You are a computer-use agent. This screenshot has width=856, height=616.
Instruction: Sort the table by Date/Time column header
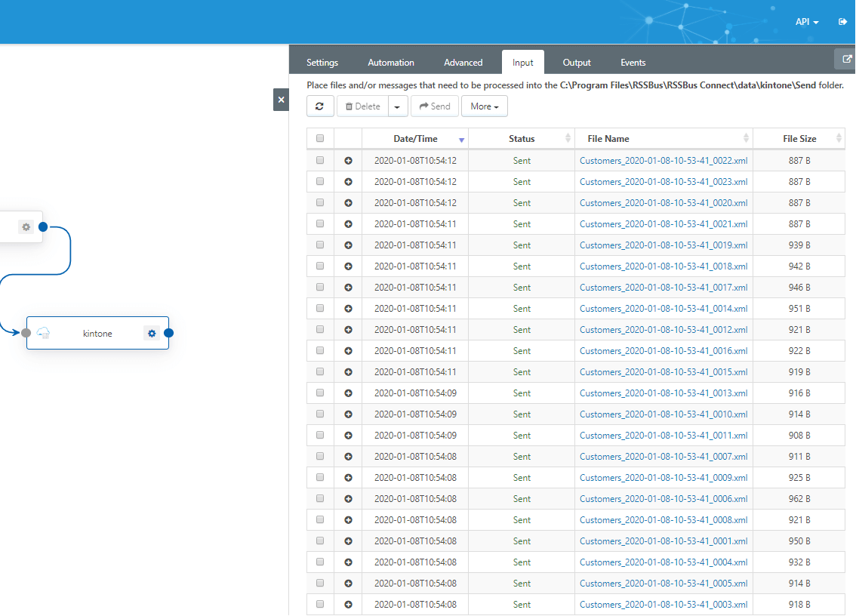415,139
